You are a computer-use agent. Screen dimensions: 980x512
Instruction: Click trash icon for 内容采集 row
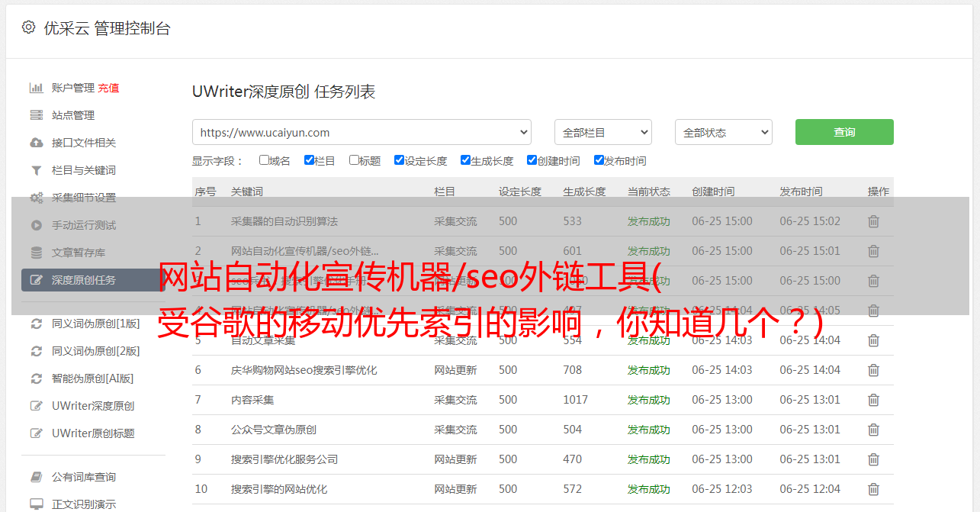(873, 400)
